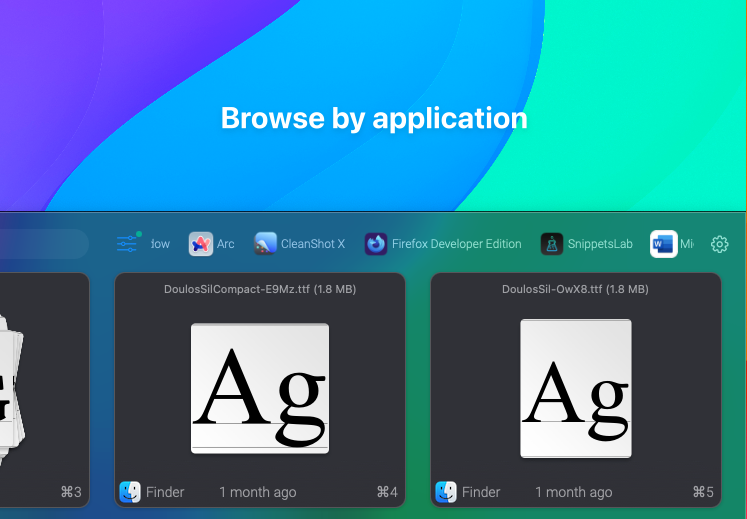This screenshot has width=747, height=519.
Task: Filter clips by CleanShot X label
Action: click(313, 244)
